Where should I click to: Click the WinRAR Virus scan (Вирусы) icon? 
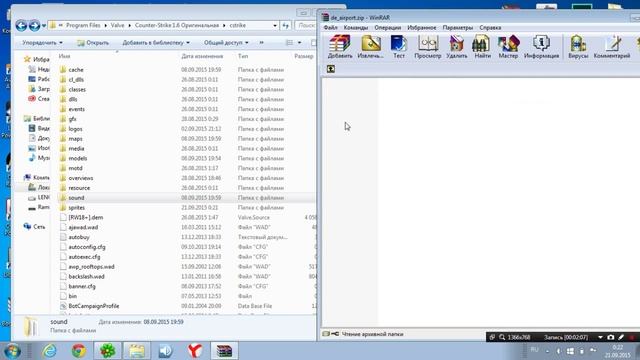[x=578, y=47]
